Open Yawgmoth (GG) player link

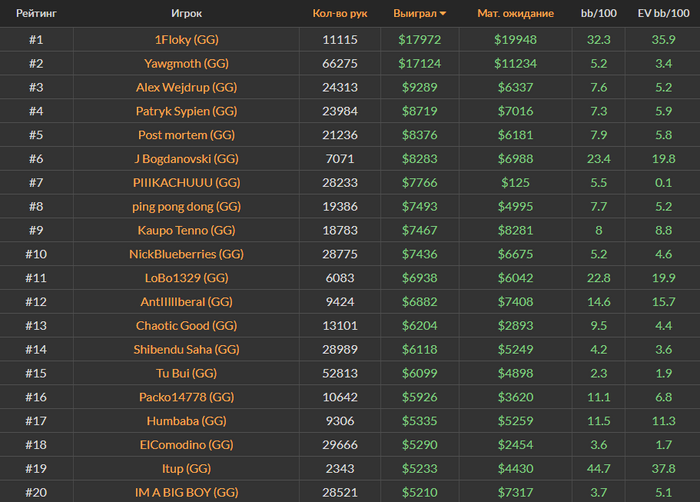(x=187, y=63)
